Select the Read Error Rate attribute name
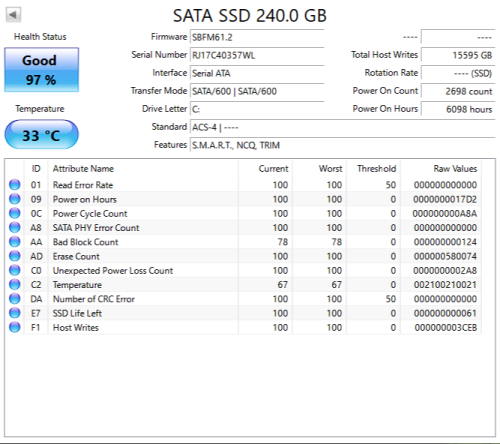This screenshot has height=444, width=500. (83, 185)
